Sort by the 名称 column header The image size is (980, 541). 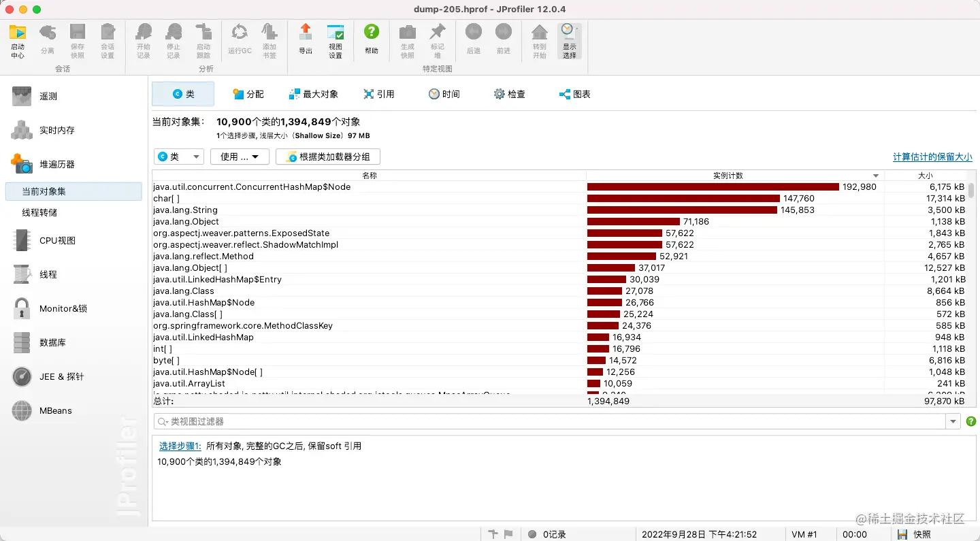[369, 176]
